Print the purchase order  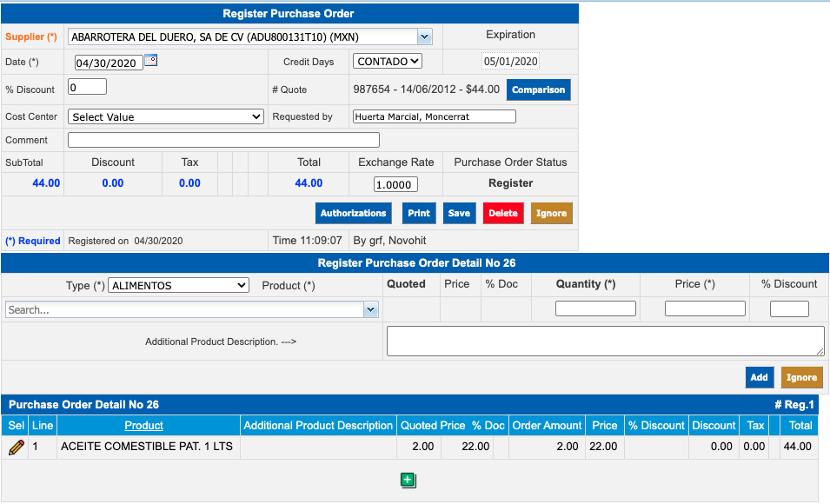pos(419,213)
